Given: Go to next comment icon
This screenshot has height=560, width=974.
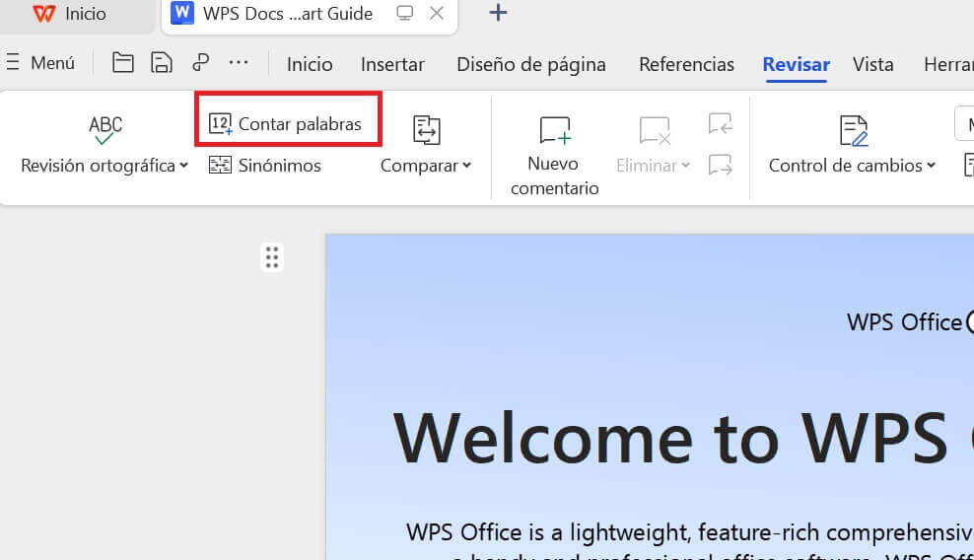Looking at the screenshot, I should pyautogui.click(x=721, y=165).
